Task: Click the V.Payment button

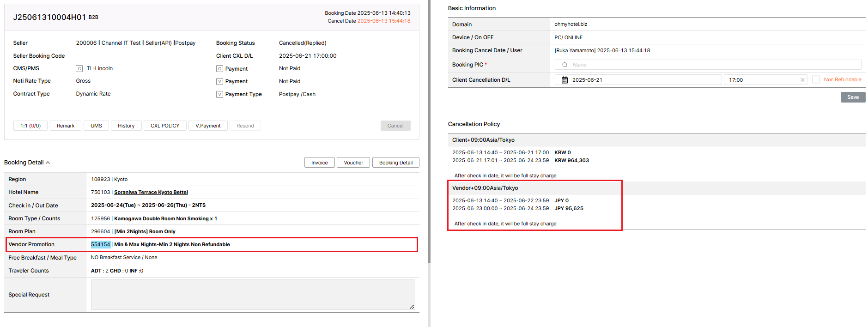Action: coord(208,126)
